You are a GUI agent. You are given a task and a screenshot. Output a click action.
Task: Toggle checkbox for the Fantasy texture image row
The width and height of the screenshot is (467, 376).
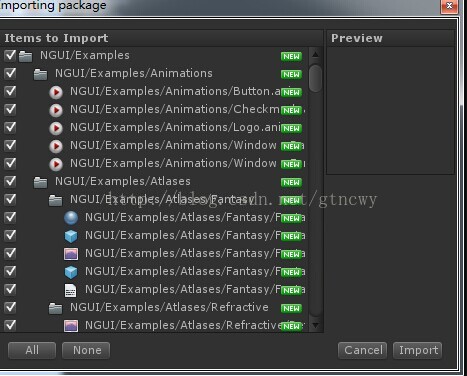(10, 253)
